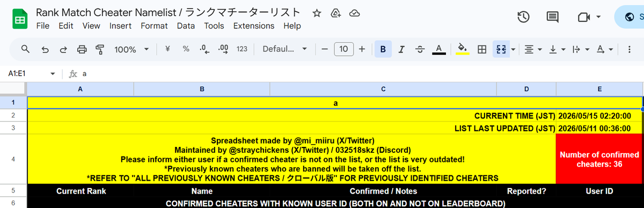Click the move to folder icon

pos(335,13)
